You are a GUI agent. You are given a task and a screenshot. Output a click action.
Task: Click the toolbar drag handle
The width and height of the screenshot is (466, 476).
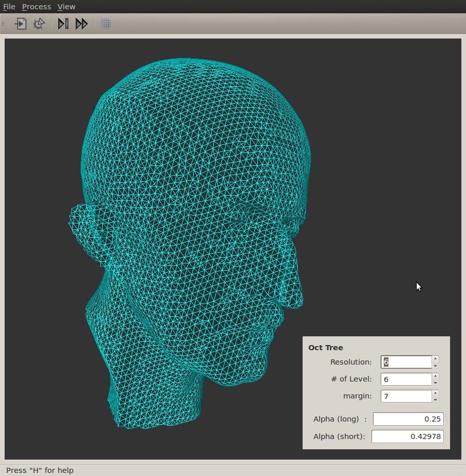[3, 24]
